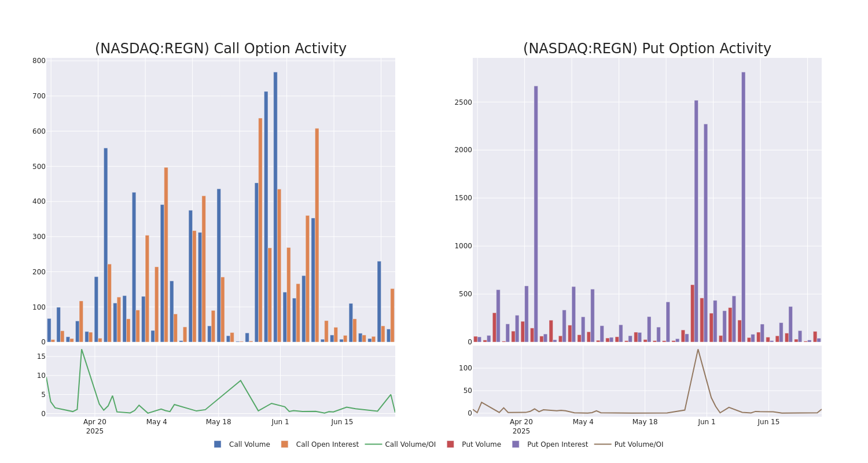868x463 pixels.
Task: Click 'May 18' date under call chart
Action: (219, 422)
